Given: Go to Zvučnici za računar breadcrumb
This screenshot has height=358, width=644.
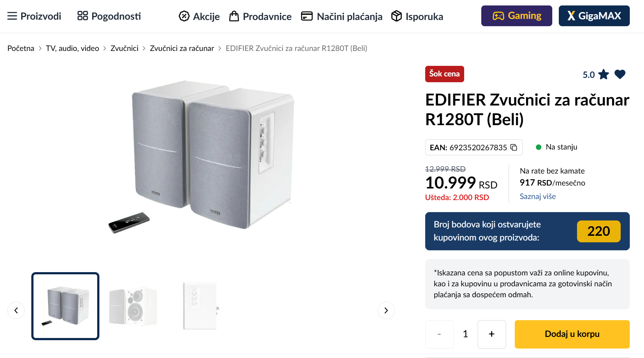Looking at the screenshot, I should point(182,48).
